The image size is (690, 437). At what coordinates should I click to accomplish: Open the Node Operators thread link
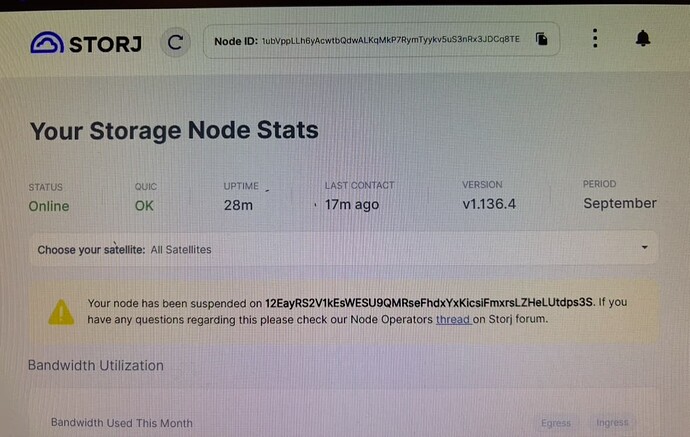453,319
